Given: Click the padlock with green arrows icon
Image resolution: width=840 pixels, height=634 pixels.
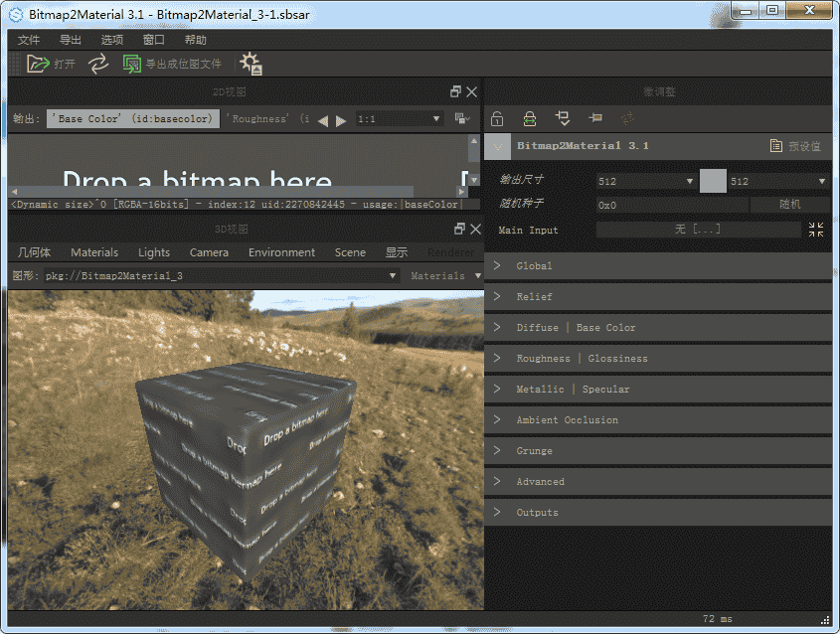Looking at the screenshot, I should pos(530,118).
